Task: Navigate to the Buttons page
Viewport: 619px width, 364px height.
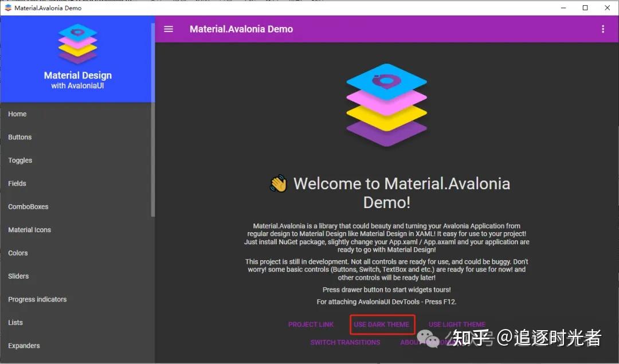Action: click(x=19, y=137)
